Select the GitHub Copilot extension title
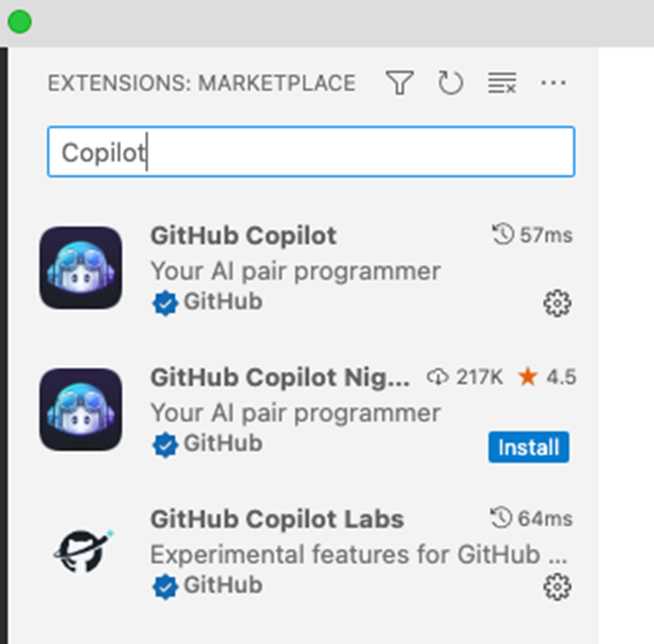 coord(243,235)
